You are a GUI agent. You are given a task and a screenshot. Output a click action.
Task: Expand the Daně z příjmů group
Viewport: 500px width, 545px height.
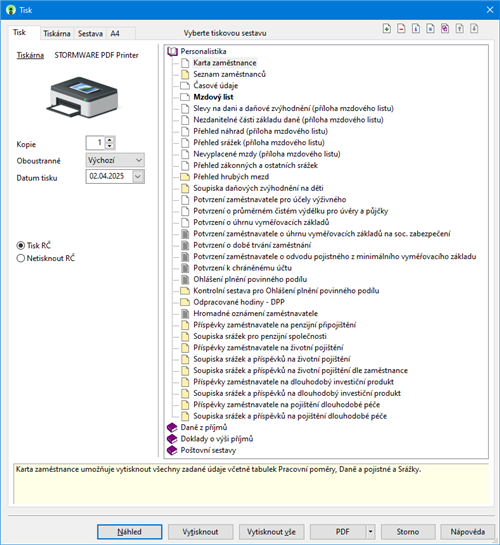pos(204,427)
